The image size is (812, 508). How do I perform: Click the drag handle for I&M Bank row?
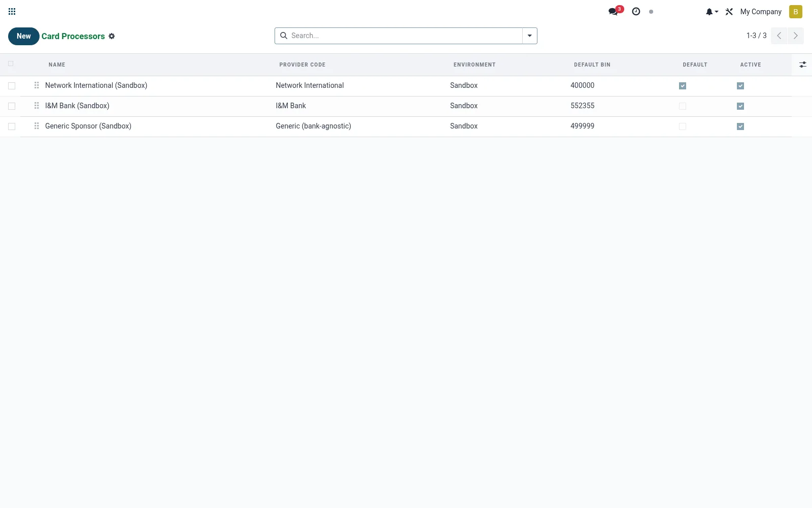(x=37, y=106)
